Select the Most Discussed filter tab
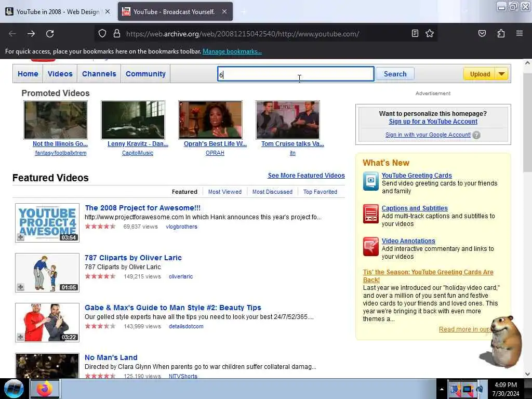Viewport: 532px width, 399px height. coord(272,192)
